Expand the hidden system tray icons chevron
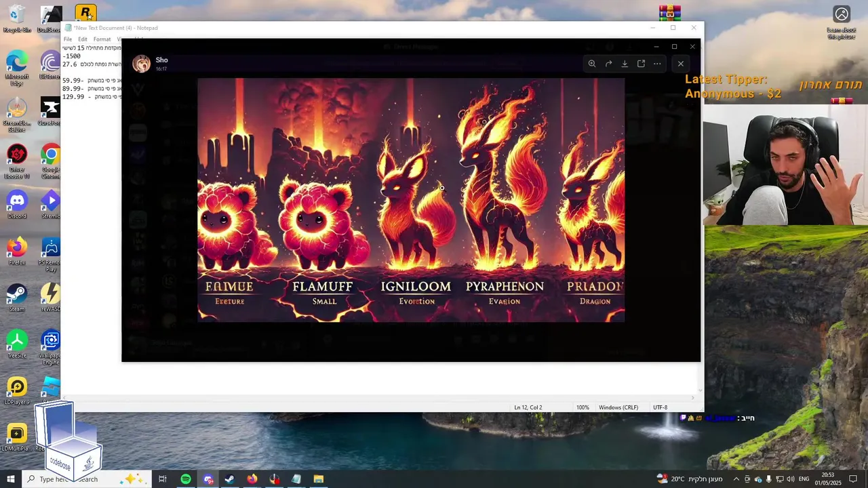This screenshot has height=488, width=868. pyautogui.click(x=736, y=479)
